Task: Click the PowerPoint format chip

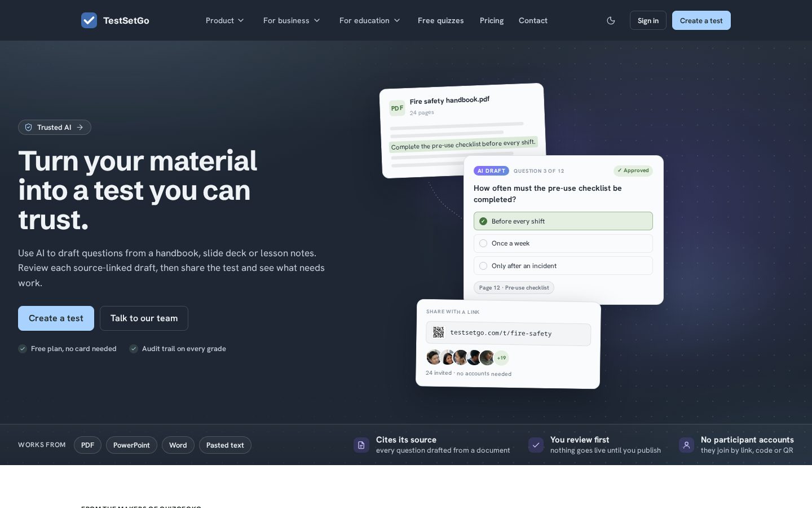Action: click(x=131, y=445)
